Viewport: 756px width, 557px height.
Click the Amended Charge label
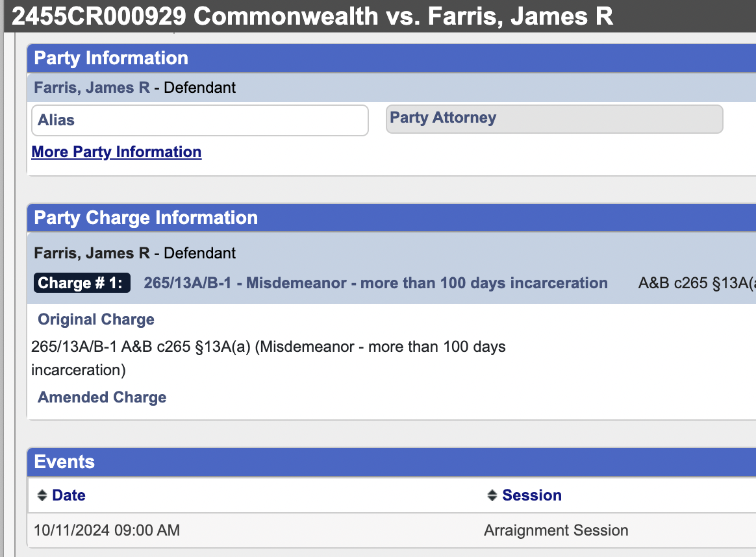[102, 397]
